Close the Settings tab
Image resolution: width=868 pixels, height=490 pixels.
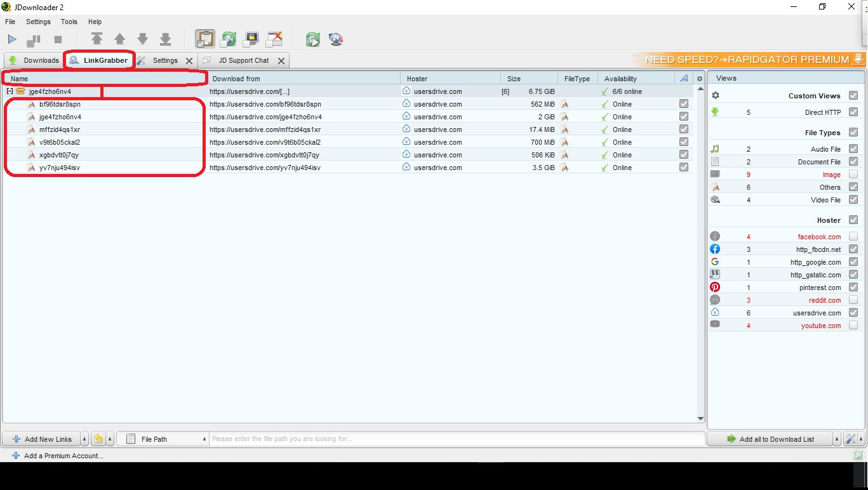point(189,61)
